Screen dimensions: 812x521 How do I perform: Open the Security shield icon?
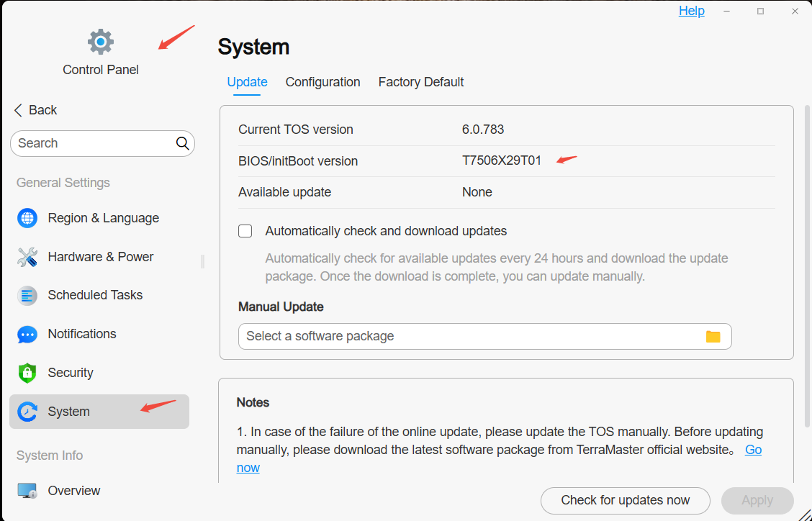27,373
